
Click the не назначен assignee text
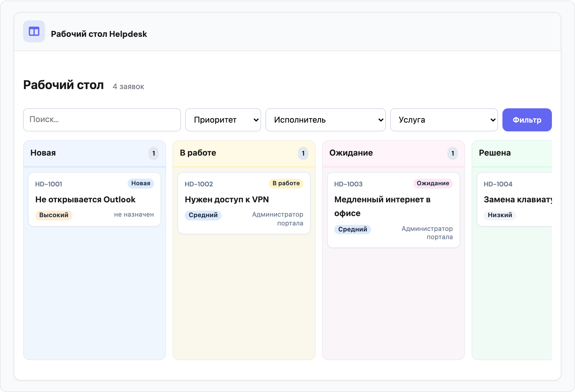click(134, 214)
